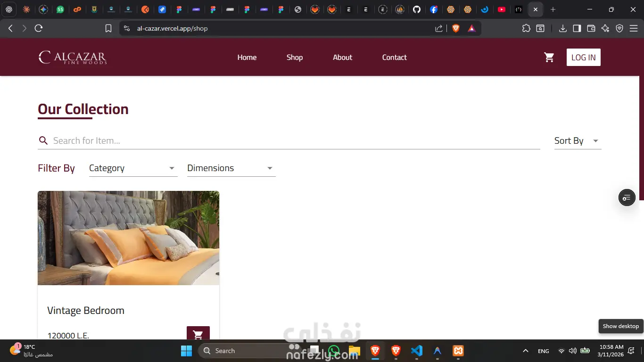Open Visual Studio Code from taskbar
This screenshot has width=644, height=362.
pyautogui.click(x=417, y=351)
